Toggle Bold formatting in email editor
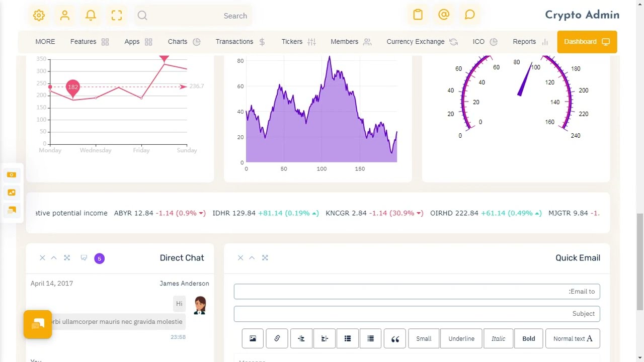 pos(529,338)
